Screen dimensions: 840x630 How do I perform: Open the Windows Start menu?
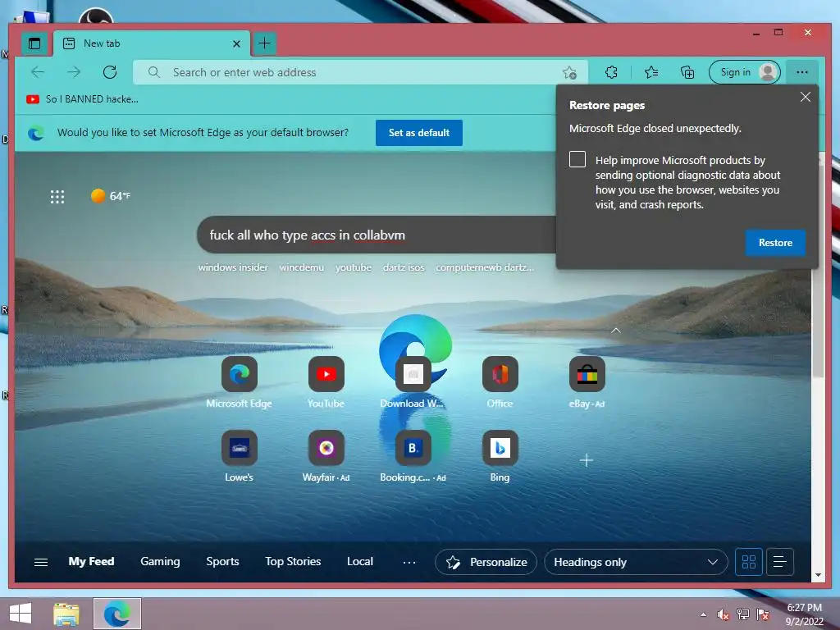click(21, 614)
